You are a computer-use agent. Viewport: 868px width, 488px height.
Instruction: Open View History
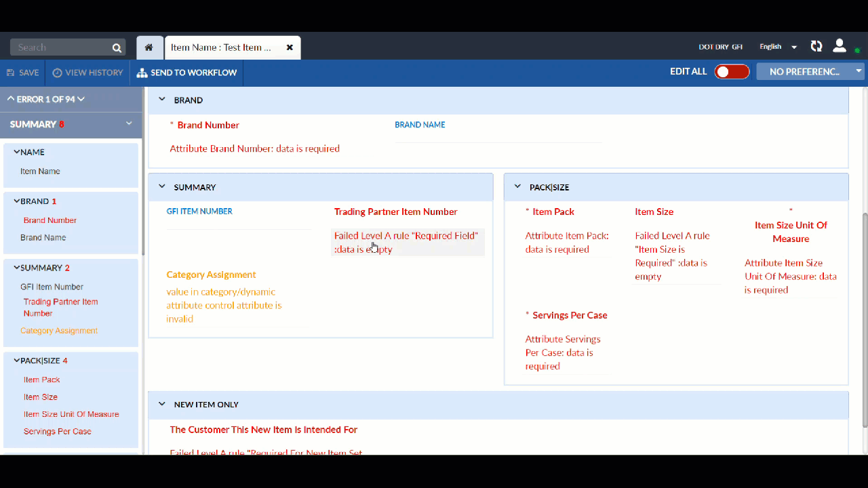[x=88, y=73]
